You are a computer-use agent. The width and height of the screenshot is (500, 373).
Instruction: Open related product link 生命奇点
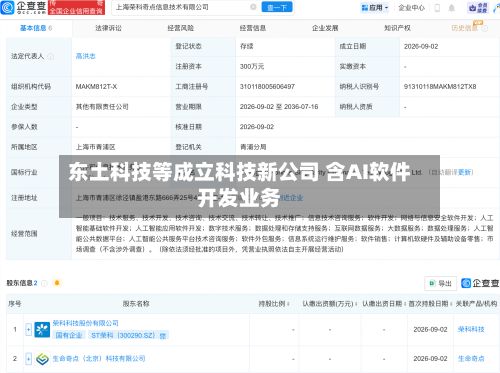point(471,359)
